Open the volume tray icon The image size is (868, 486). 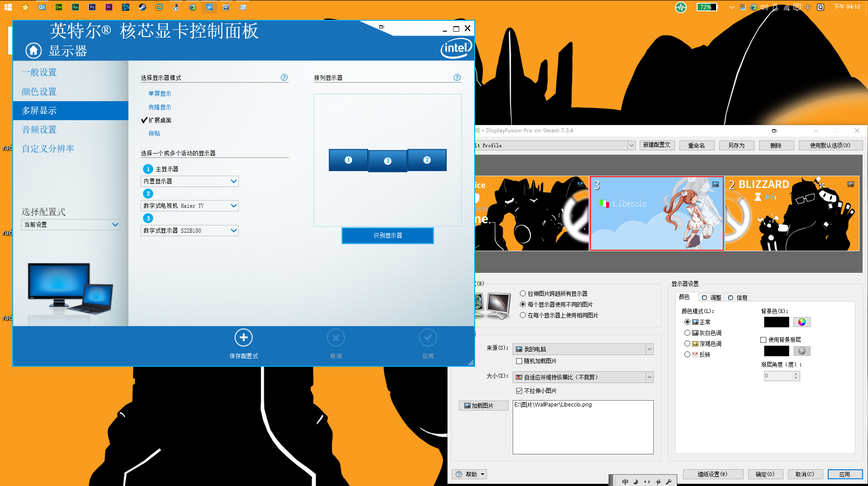click(x=764, y=7)
